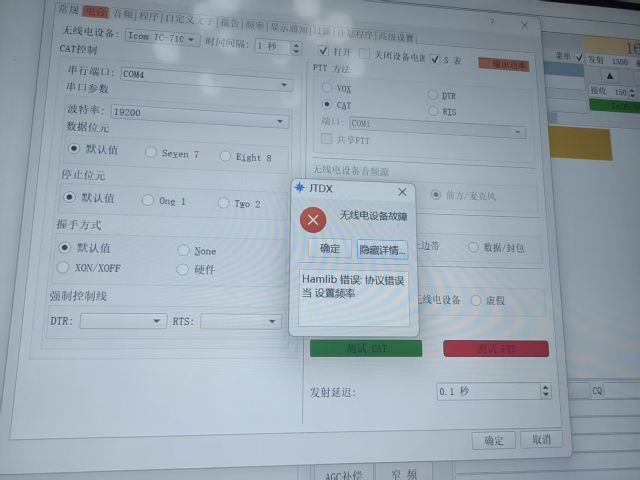Select Eight 8 data bits
The width and height of the screenshot is (640, 480).
[x=225, y=156]
